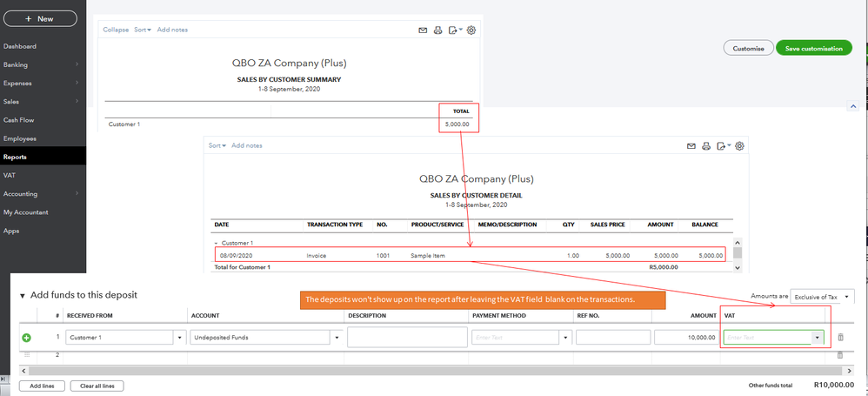This screenshot has width=868, height=396.
Task: Click the R10,000.00 Other funds total
Action: tap(834, 385)
